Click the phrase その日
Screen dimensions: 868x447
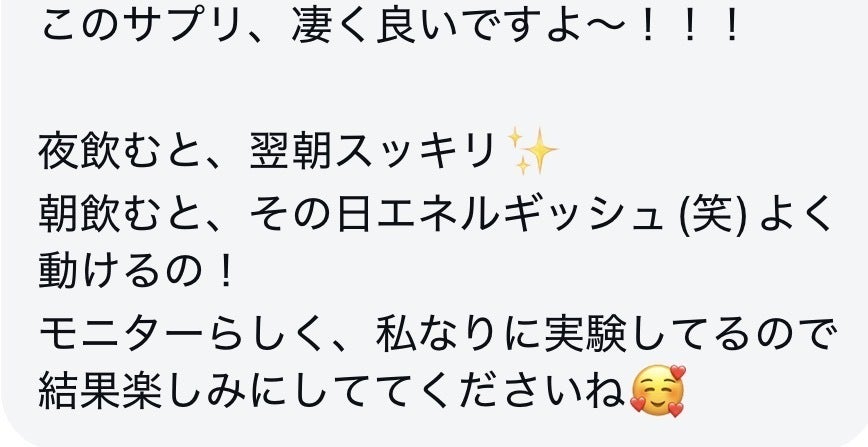pyautogui.click(x=312, y=213)
